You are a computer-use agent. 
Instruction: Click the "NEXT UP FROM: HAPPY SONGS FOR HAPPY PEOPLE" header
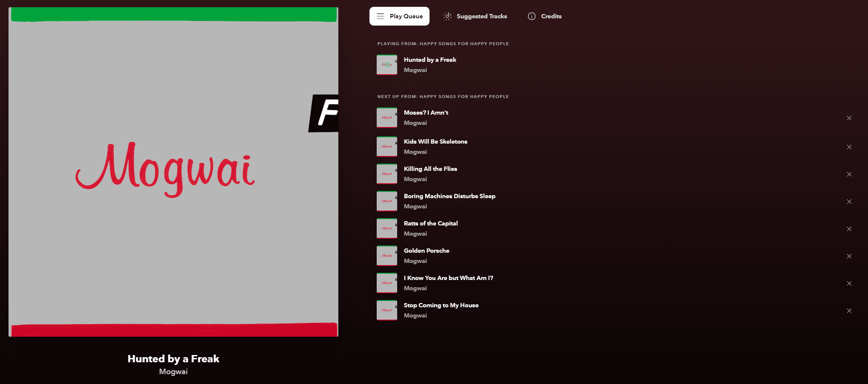click(443, 96)
